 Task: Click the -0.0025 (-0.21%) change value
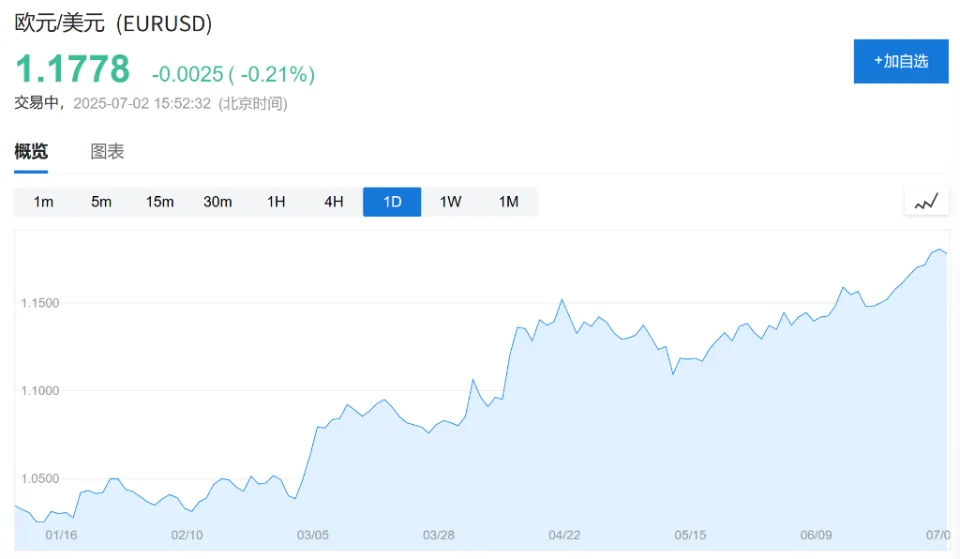[x=233, y=74]
